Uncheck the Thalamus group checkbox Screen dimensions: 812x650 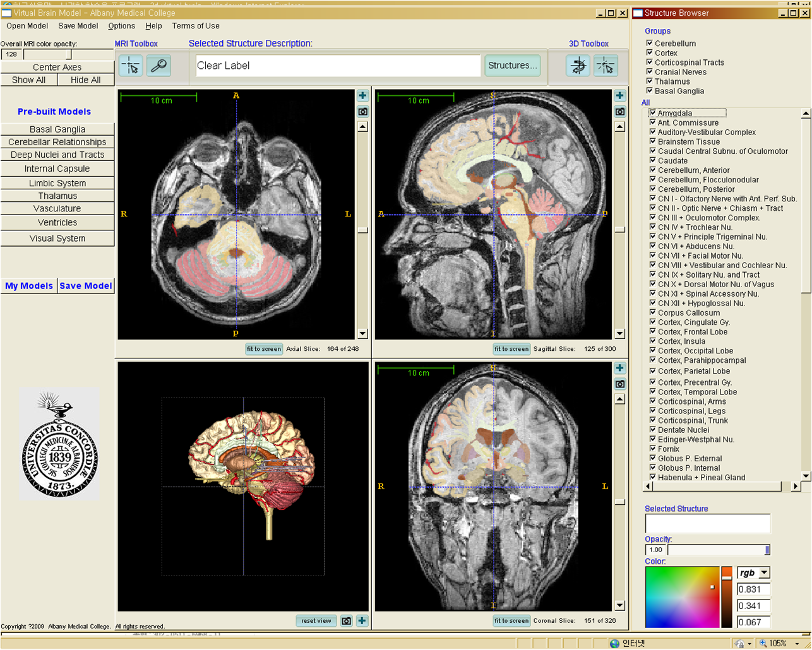(x=649, y=81)
